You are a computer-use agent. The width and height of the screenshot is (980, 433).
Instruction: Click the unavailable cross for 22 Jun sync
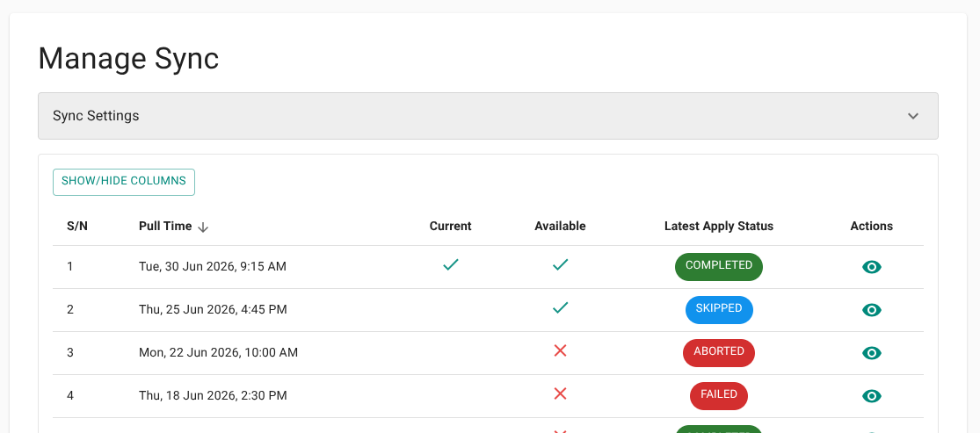point(560,350)
